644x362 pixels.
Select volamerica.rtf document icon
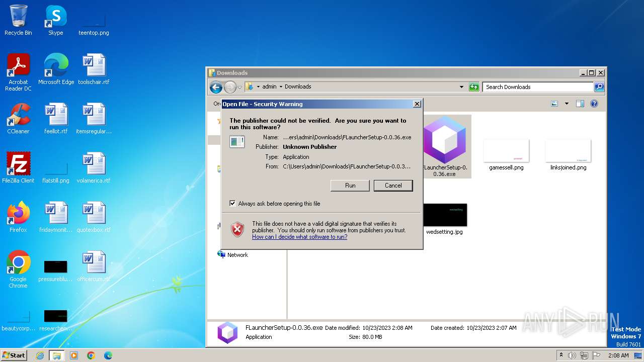pos(94,167)
